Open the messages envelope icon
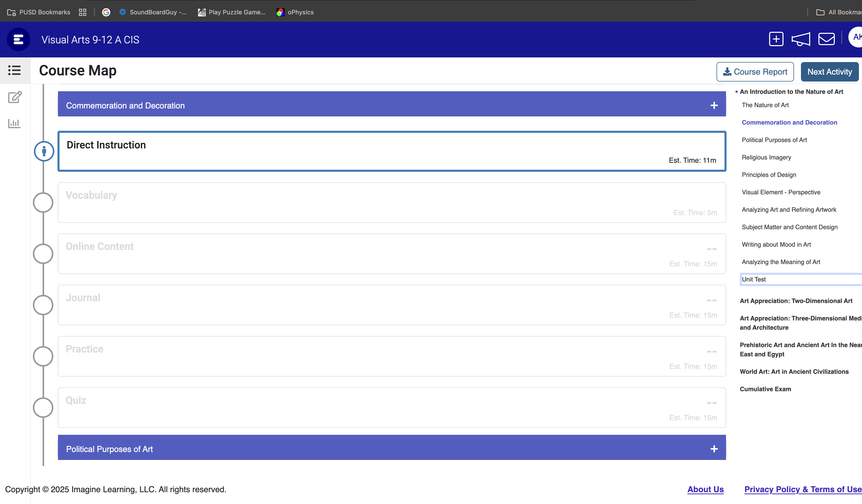This screenshot has height=504, width=862. click(x=826, y=39)
